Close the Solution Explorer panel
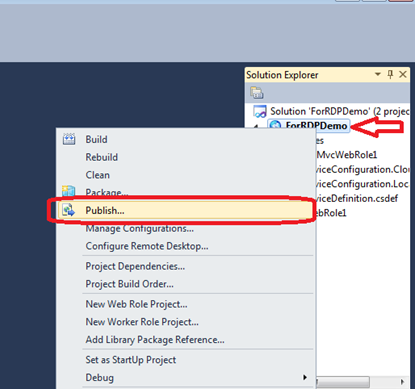Screen dimensions: 415x389 pyautogui.click(x=403, y=74)
